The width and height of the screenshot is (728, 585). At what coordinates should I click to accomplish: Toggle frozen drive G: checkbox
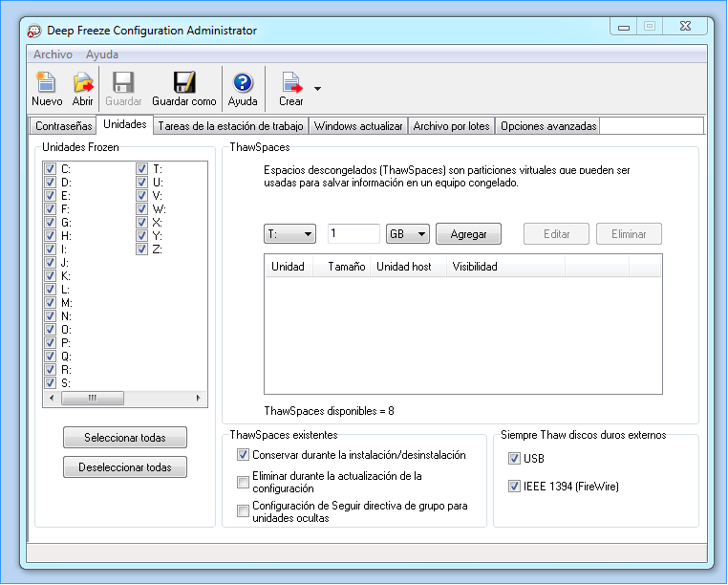[50, 223]
